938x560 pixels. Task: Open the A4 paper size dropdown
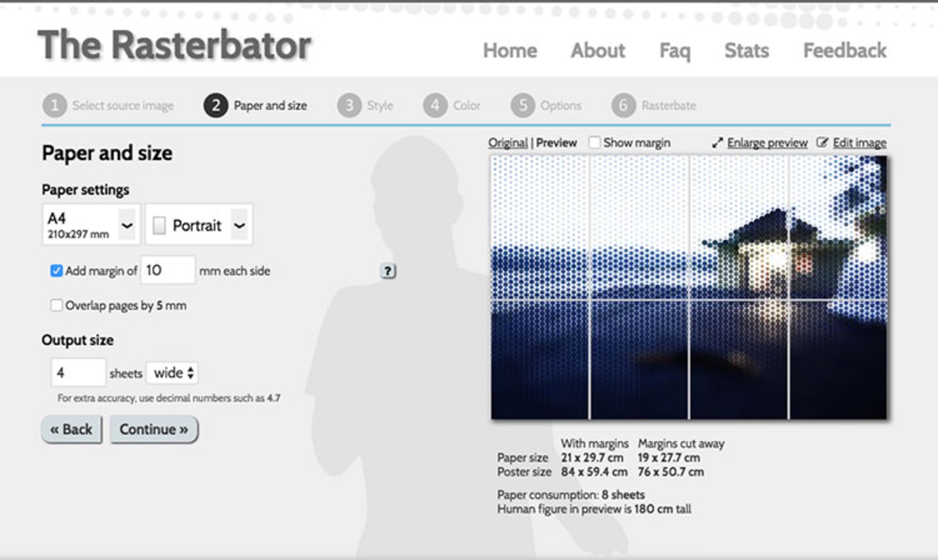91,225
